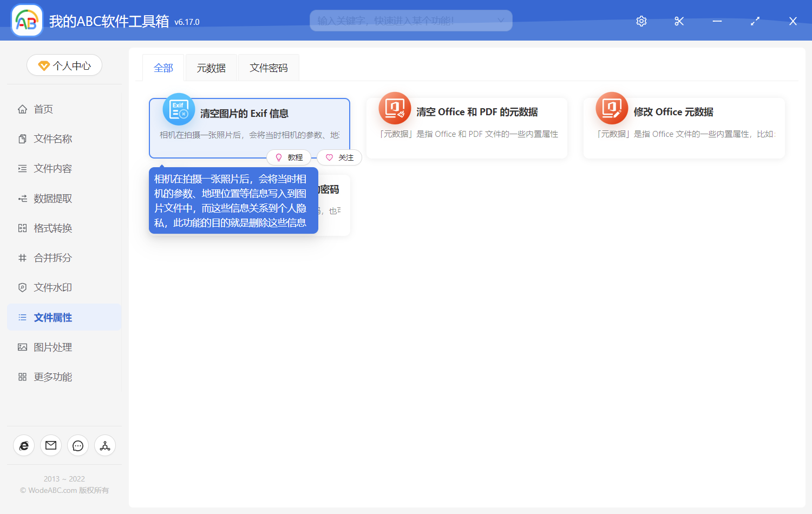This screenshot has width=812, height=514.
Task: Click the screenshot scissors icon in title bar
Action: 679,21
